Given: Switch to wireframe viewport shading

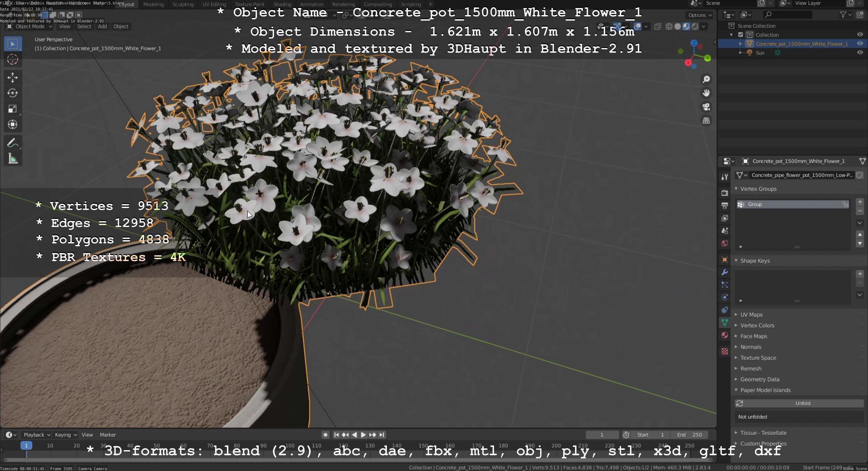Looking at the screenshot, I should click(669, 26).
